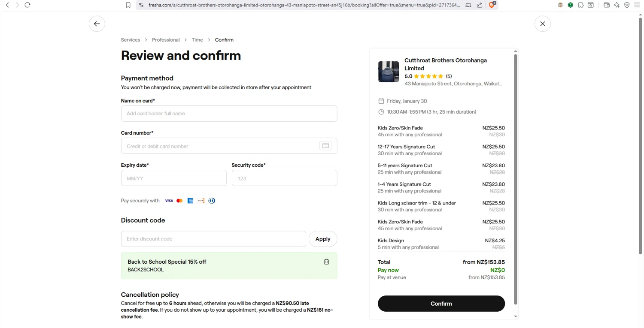The image size is (644, 328).
Task: Click the avatar face extension icon
Action: coord(560,5)
